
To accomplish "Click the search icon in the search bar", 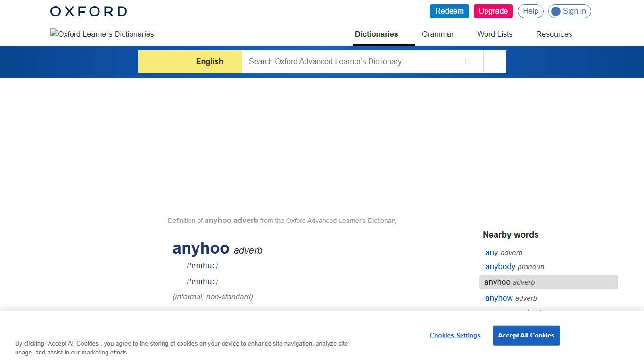I will tap(467, 61).
